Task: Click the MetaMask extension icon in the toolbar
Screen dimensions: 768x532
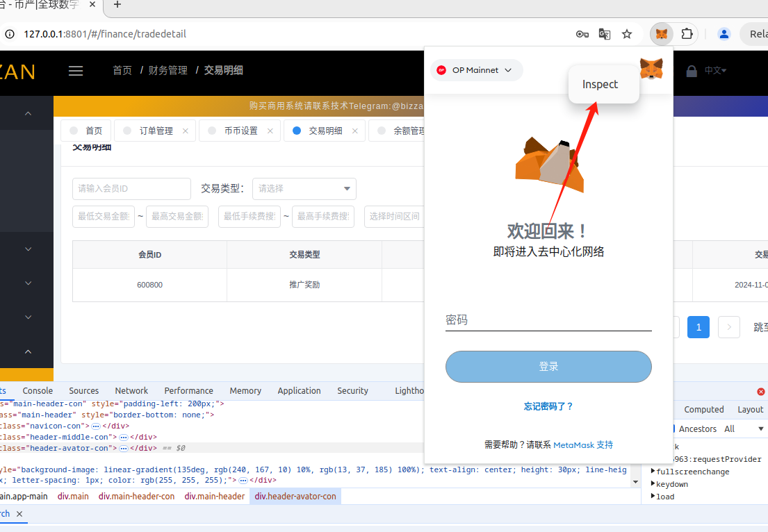Action: 661,34
